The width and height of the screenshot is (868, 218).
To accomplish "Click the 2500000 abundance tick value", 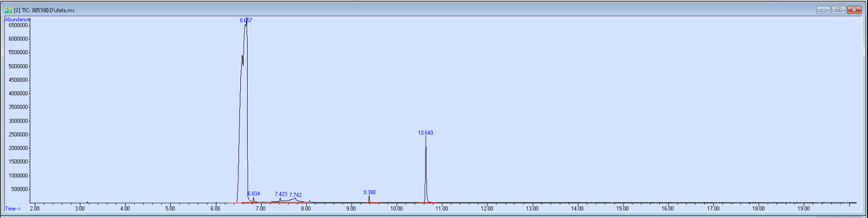I will click(18, 134).
